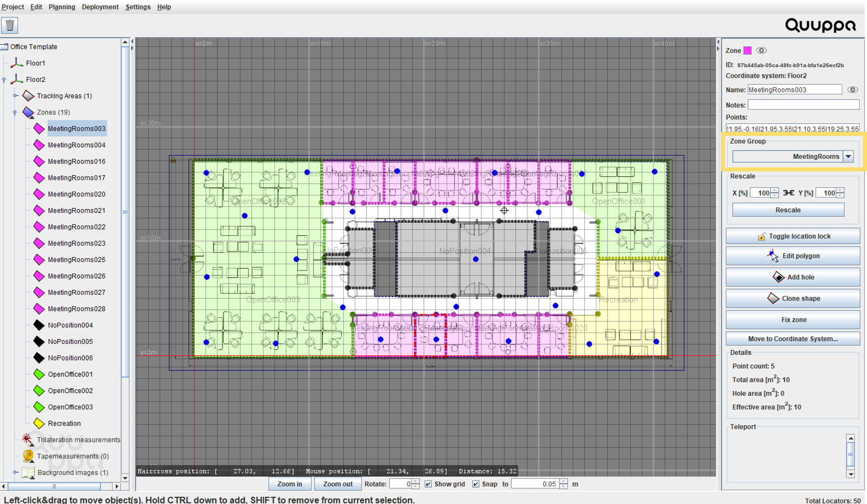Open the Planning menu

[x=62, y=7]
